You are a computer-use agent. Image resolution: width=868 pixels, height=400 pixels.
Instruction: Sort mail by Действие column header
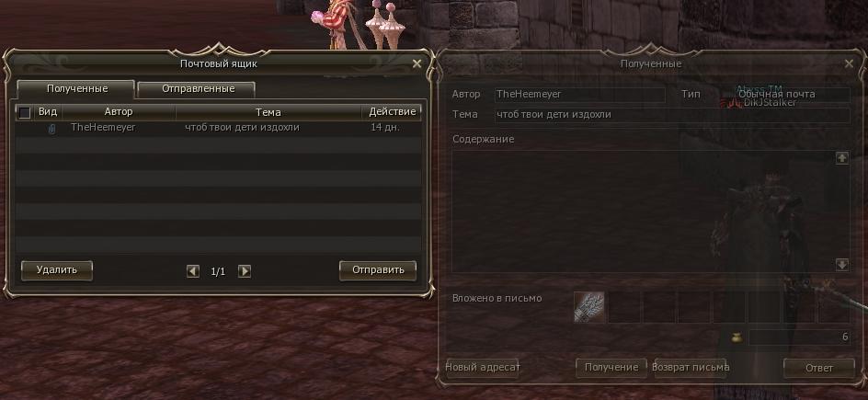392,112
